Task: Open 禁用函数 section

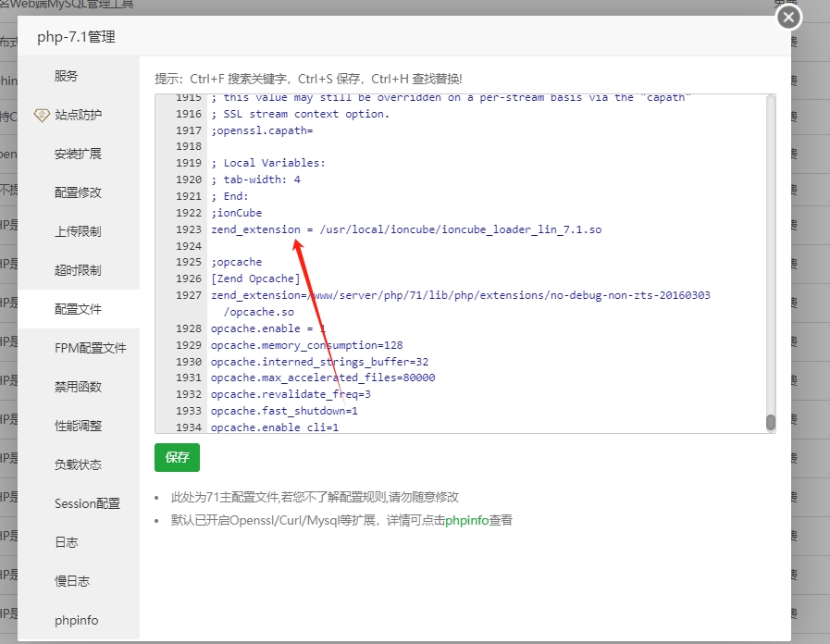Action: (x=78, y=387)
